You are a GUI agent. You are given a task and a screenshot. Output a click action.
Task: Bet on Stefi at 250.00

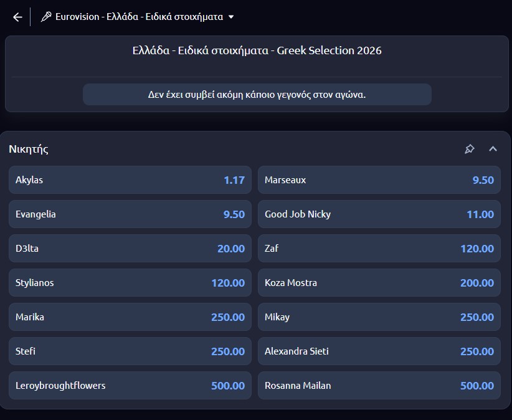coord(130,351)
